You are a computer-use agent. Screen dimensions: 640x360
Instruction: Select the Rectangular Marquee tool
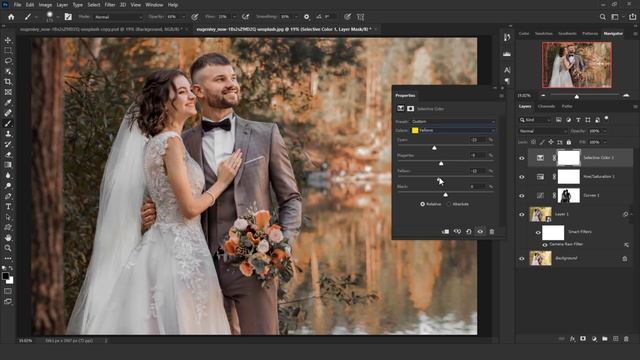click(8, 51)
